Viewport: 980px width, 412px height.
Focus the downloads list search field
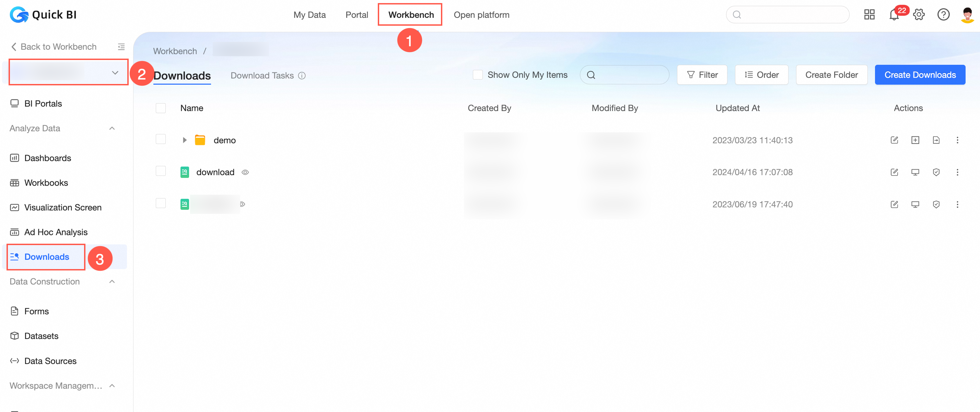point(624,75)
